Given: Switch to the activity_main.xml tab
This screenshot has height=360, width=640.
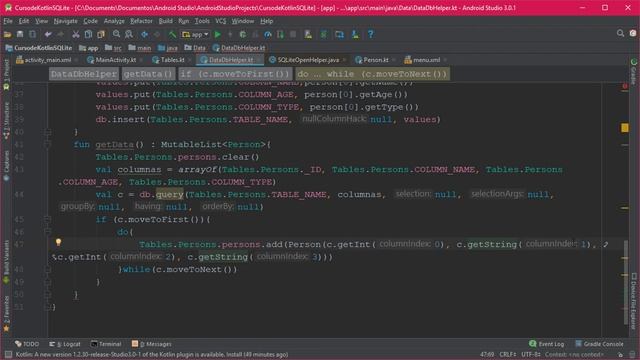Looking at the screenshot, I should [44, 60].
